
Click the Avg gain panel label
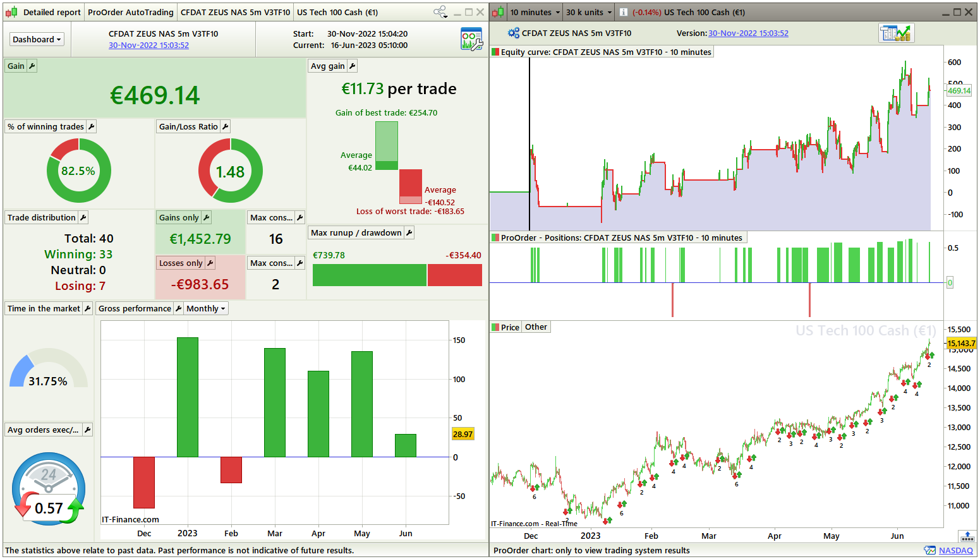327,66
